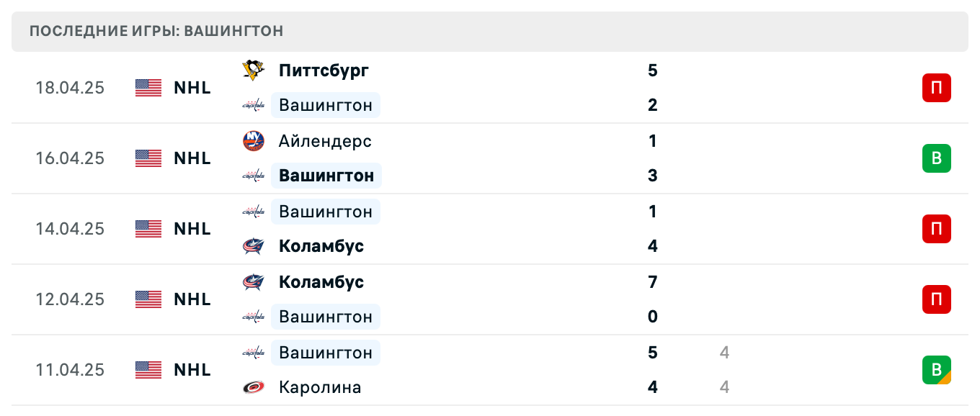Click the US flag next to the 11.04.25 game

(148, 369)
